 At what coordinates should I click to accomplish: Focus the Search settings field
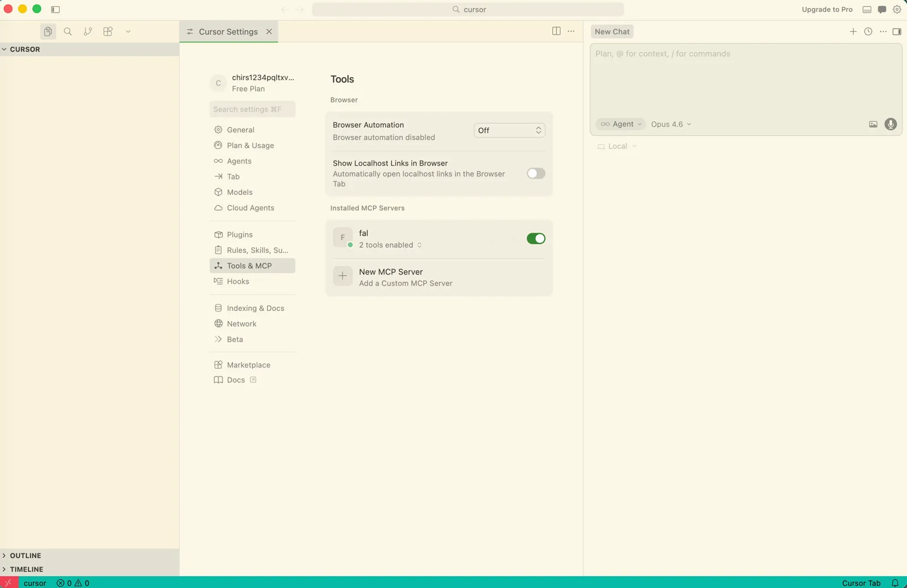click(x=252, y=109)
